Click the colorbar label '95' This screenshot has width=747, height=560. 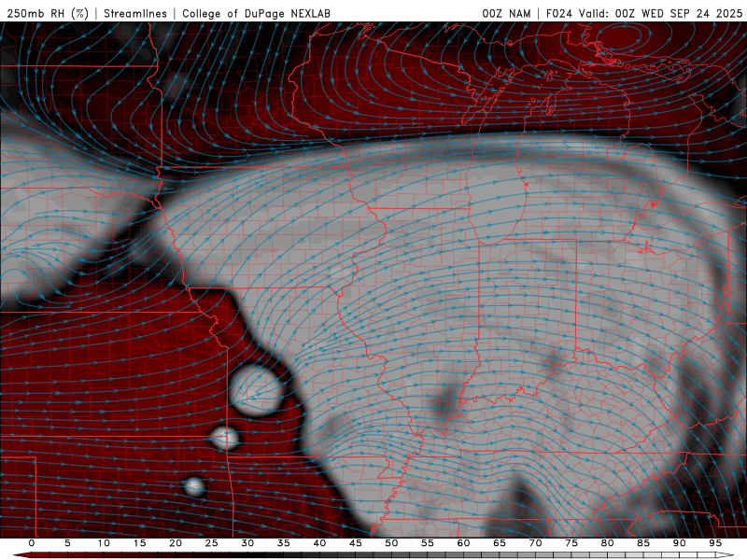click(715, 543)
